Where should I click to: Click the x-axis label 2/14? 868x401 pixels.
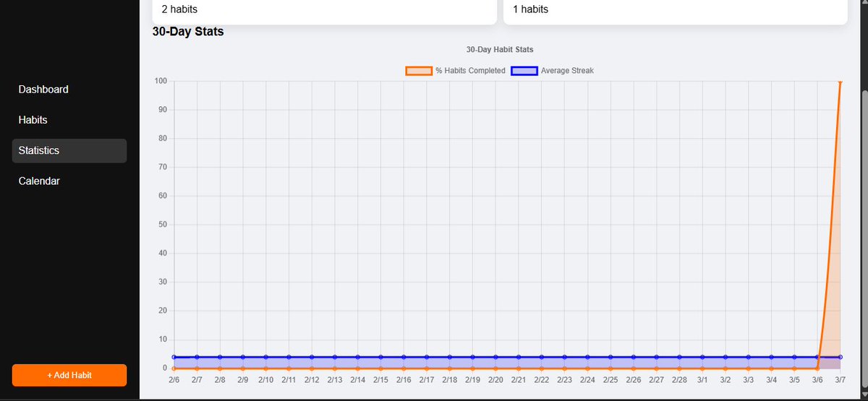point(357,379)
